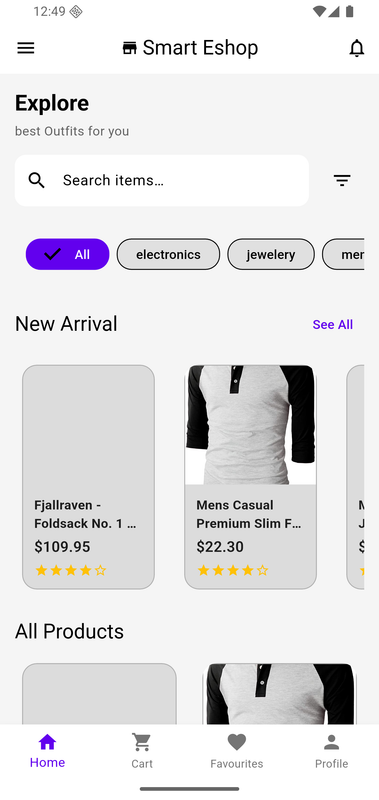Open Cart from bottom navigation
This screenshot has height=800, width=379.
[x=142, y=751]
